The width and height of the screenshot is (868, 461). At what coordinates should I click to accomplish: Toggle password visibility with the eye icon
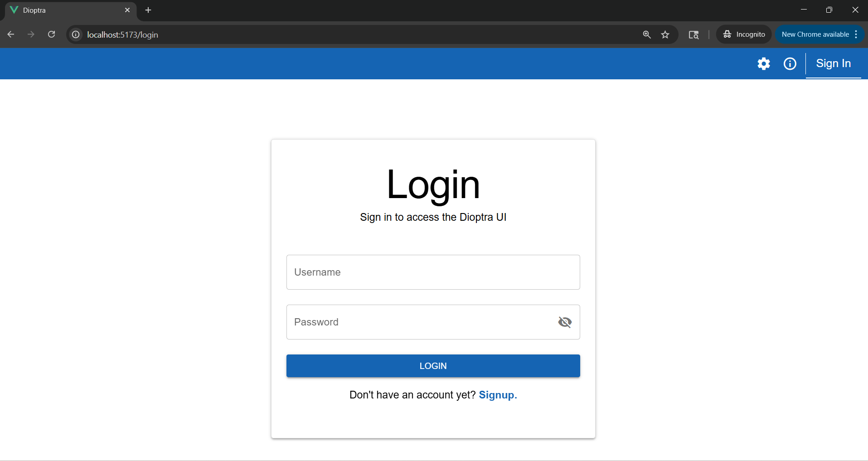click(x=565, y=322)
